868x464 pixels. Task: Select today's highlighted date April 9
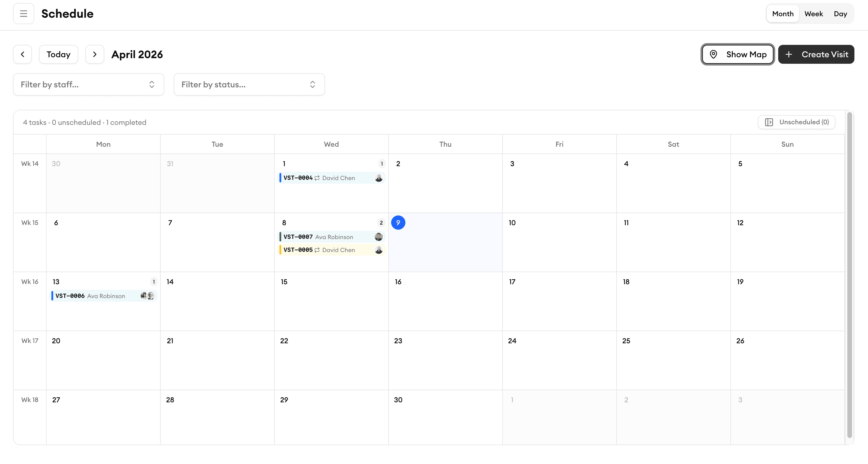[399, 223]
